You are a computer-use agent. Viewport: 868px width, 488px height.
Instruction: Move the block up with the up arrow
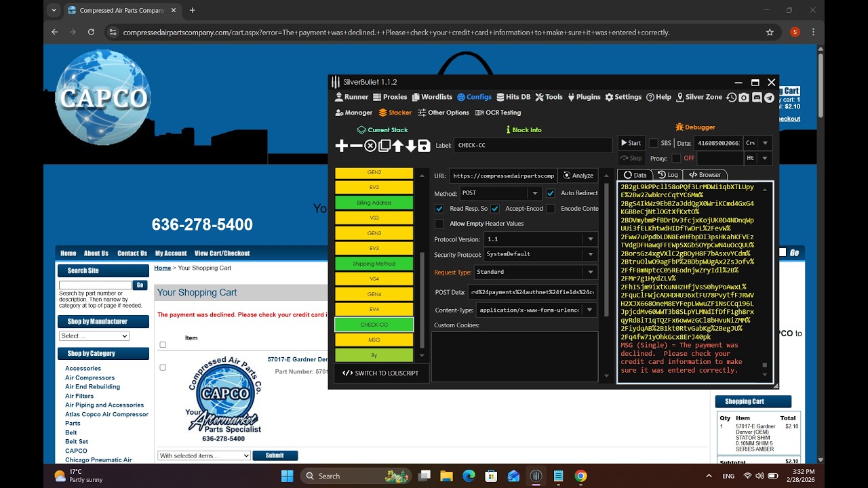click(x=397, y=146)
